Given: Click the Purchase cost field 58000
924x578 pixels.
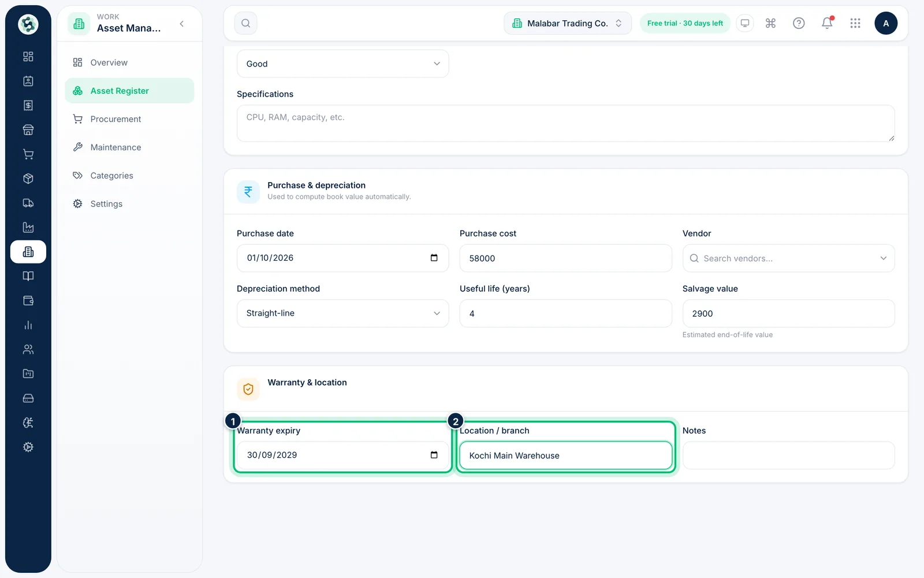Looking at the screenshot, I should (565, 258).
